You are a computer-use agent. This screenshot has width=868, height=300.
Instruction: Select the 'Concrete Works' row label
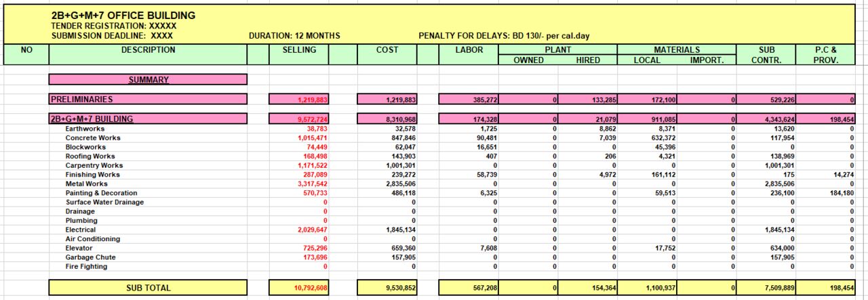coord(93,137)
